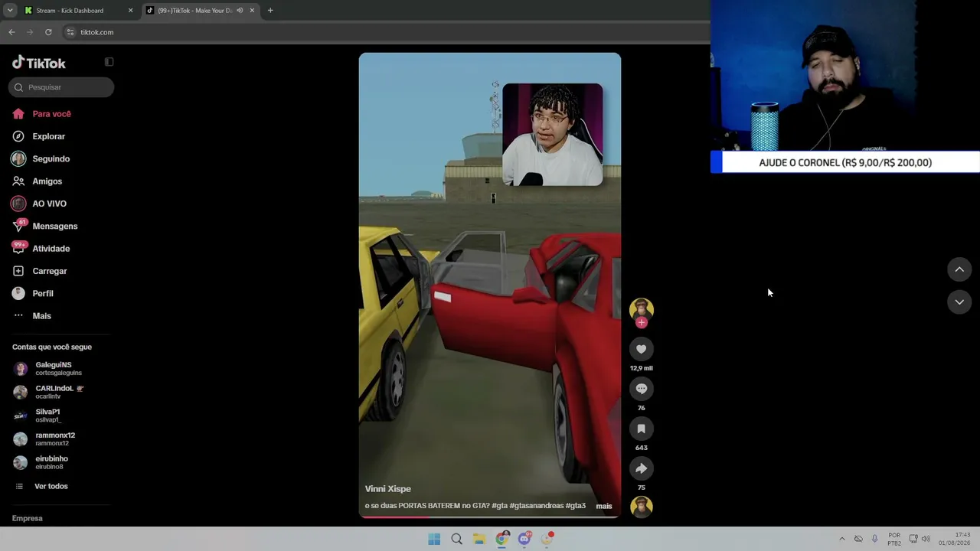Close the TikTok browser tab
This screenshot has height=551, width=980.
point(252,11)
